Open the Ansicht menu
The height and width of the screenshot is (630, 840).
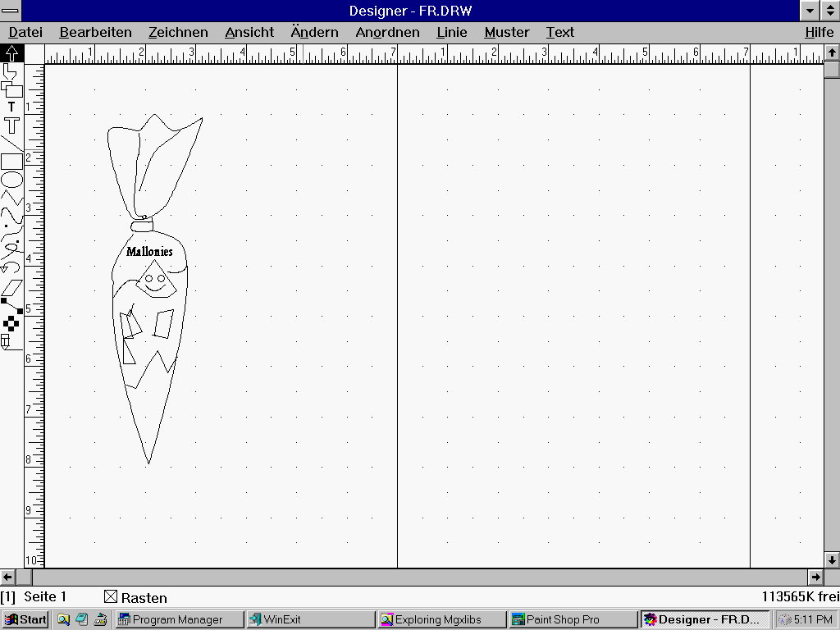tap(249, 32)
